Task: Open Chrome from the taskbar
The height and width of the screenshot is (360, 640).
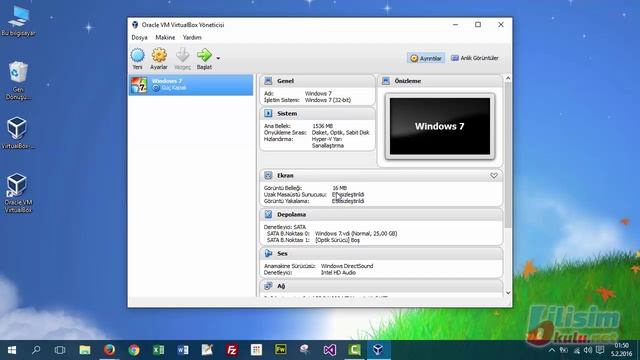Action: click(134, 350)
